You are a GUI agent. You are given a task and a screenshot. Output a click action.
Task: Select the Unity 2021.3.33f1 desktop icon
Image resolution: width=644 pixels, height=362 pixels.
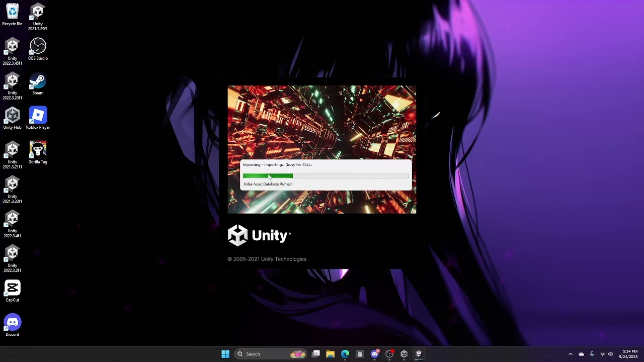[x=12, y=190]
